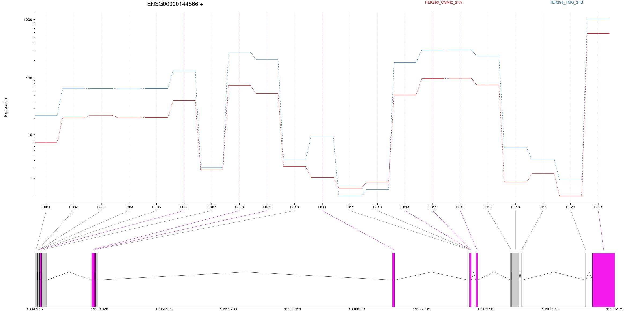This screenshot has height=322, width=644.
Task: Click genomic coordinate 19976713
Action: click(x=486, y=309)
